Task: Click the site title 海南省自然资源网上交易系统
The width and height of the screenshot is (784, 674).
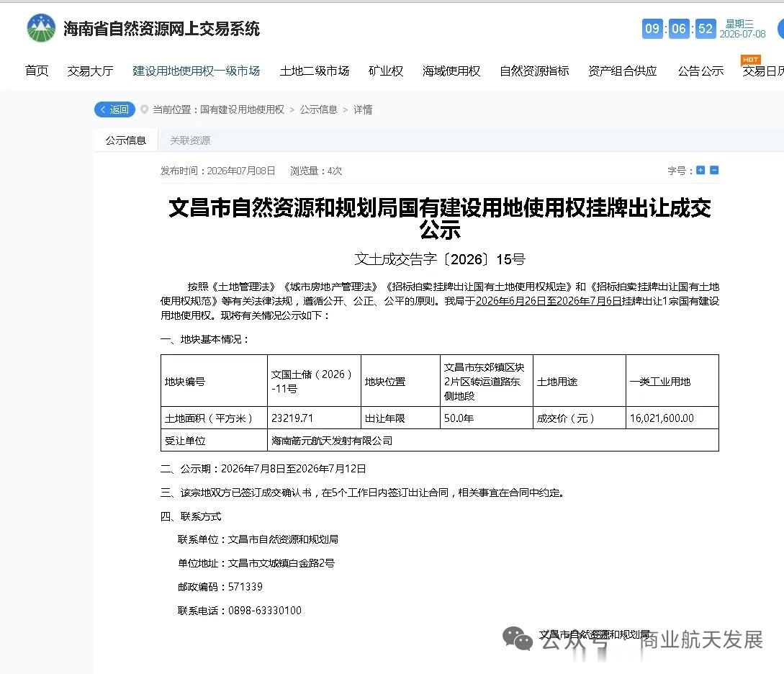Action: [x=161, y=29]
